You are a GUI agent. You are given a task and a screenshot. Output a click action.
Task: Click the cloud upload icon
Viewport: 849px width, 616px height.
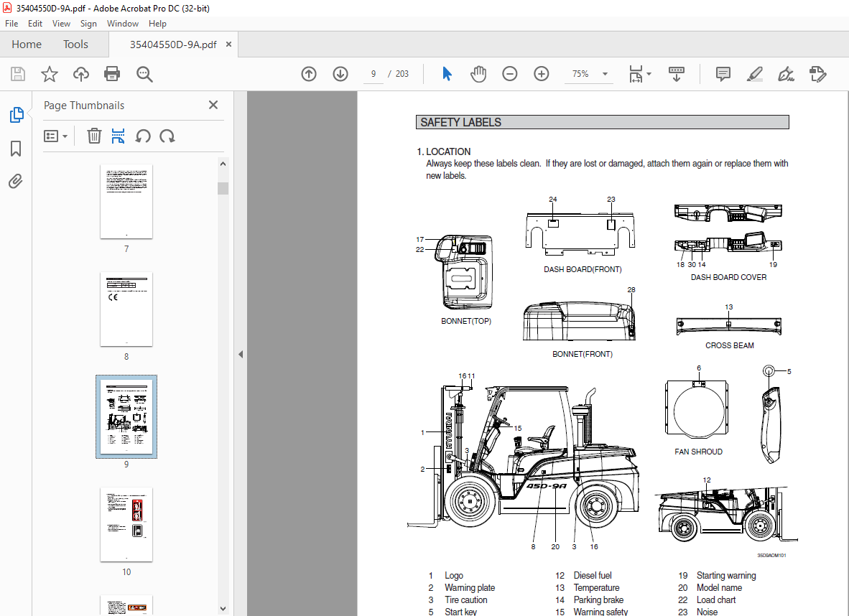click(80, 74)
